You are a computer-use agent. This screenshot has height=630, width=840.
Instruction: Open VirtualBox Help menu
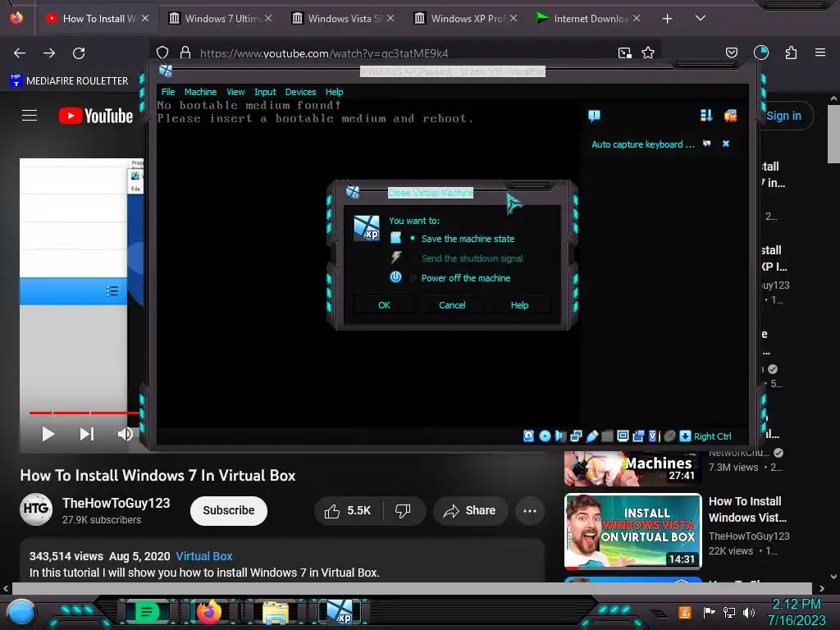[x=335, y=92]
